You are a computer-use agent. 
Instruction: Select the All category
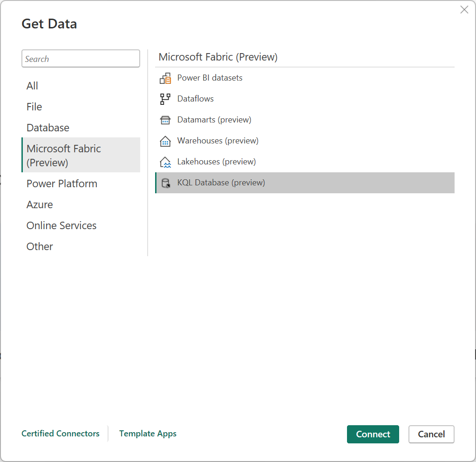32,86
